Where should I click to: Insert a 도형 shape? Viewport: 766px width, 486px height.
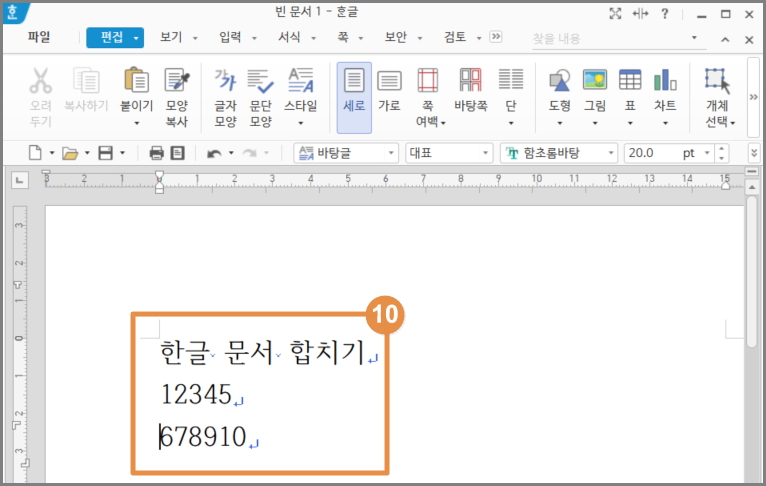pyautogui.click(x=560, y=89)
